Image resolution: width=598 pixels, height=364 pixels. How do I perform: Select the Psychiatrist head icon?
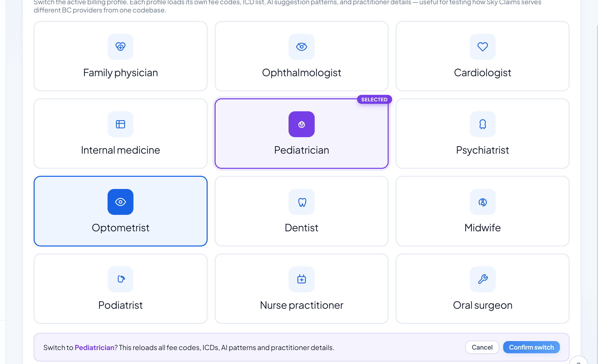click(482, 124)
